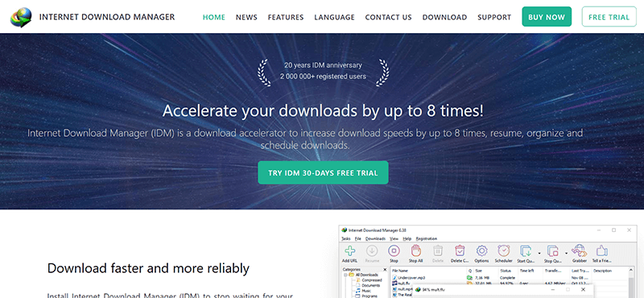Viewport: 644px width, 298px height.
Task: Click the Complete status cell
Action: coord(507,277)
